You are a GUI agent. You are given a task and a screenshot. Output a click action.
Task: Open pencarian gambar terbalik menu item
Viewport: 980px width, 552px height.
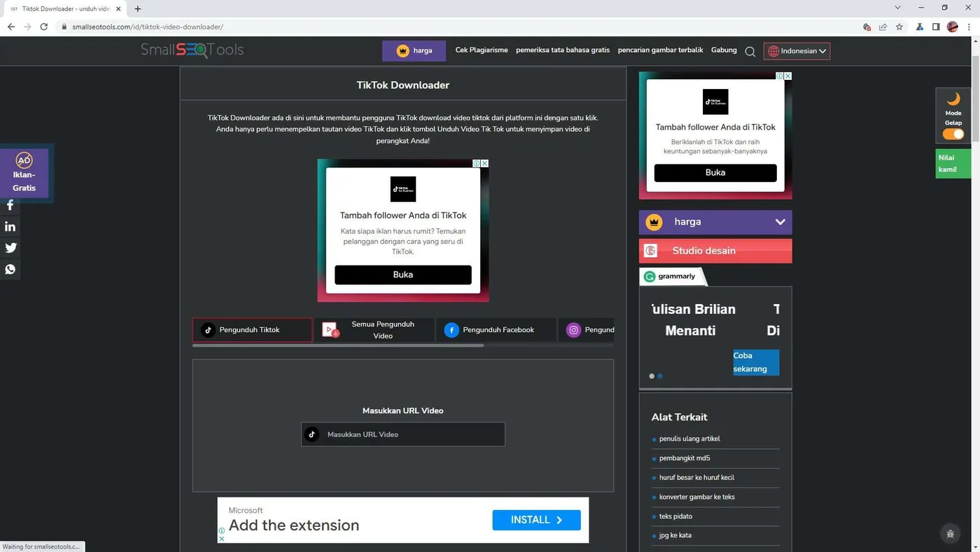click(660, 50)
